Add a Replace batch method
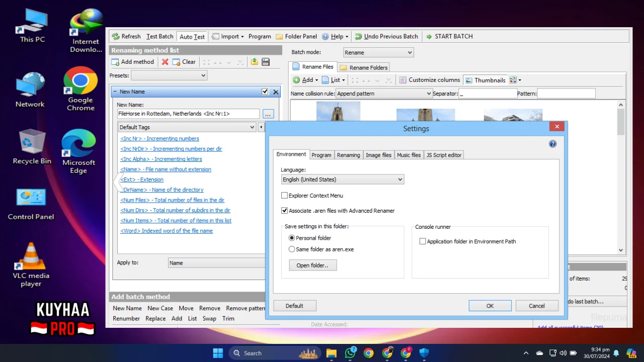 155,318
